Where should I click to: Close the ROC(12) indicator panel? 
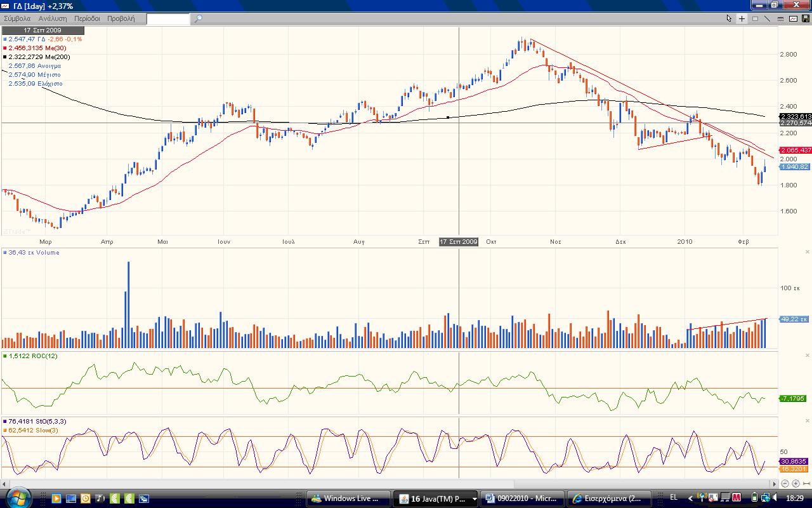click(808, 355)
